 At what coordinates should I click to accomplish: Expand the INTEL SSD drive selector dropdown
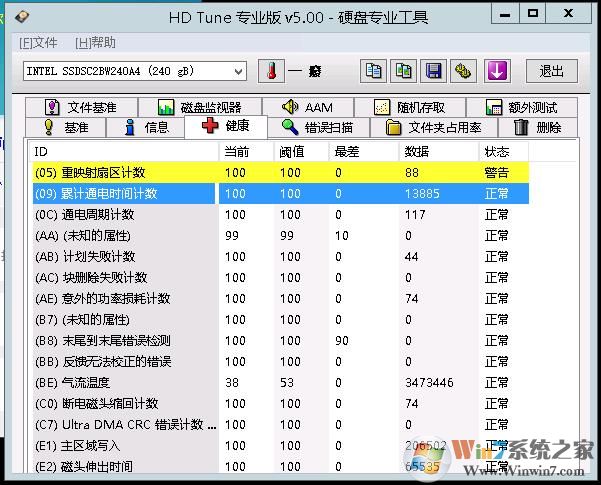[237, 71]
